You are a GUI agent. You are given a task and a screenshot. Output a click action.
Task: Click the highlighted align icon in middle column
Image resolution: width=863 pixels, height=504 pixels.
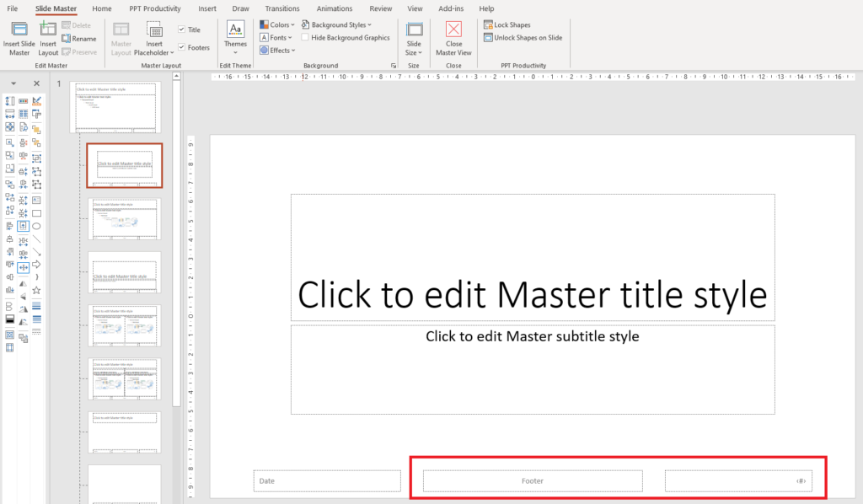(23, 226)
